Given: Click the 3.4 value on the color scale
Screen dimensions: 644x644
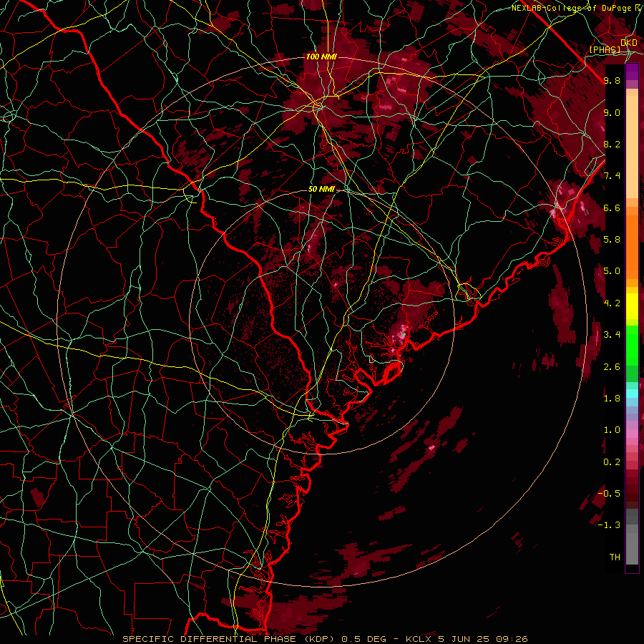Looking at the screenshot, I should point(612,335).
